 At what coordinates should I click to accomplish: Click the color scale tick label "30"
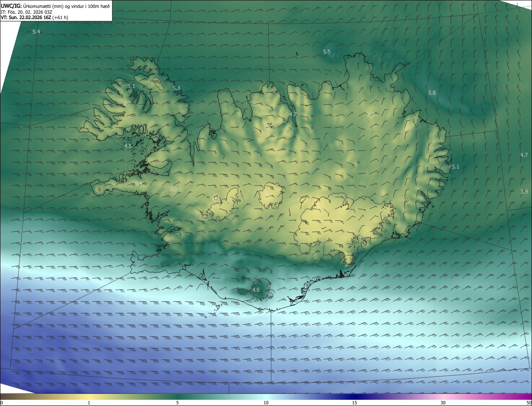tap(443, 403)
